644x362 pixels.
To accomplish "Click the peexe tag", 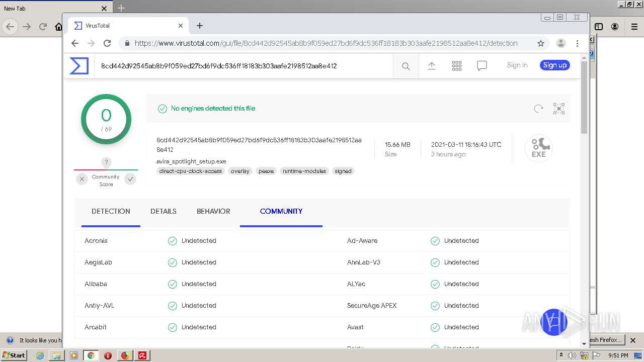I will click(266, 171).
